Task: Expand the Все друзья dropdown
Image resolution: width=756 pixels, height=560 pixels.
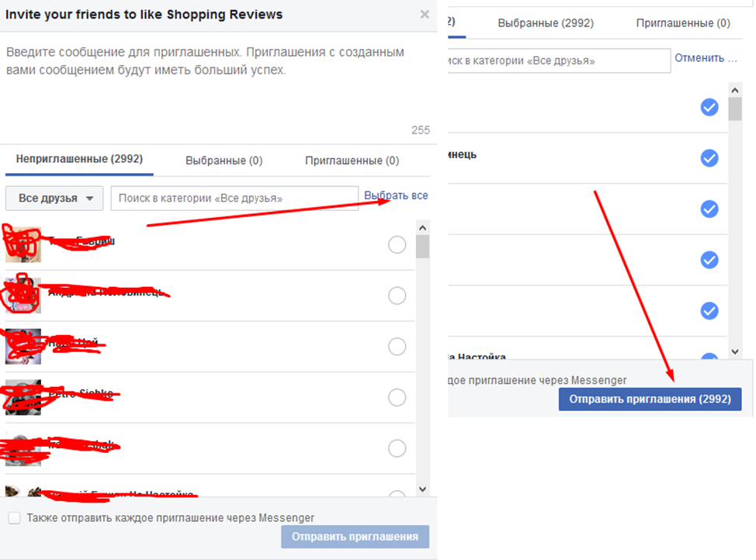Action: (x=54, y=199)
